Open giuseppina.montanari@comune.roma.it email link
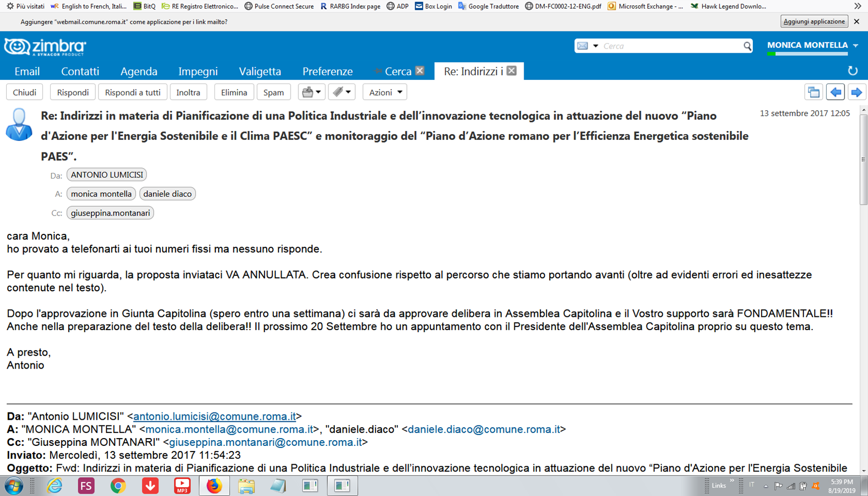This screenshot has width=868, height=496. point(266,442)
